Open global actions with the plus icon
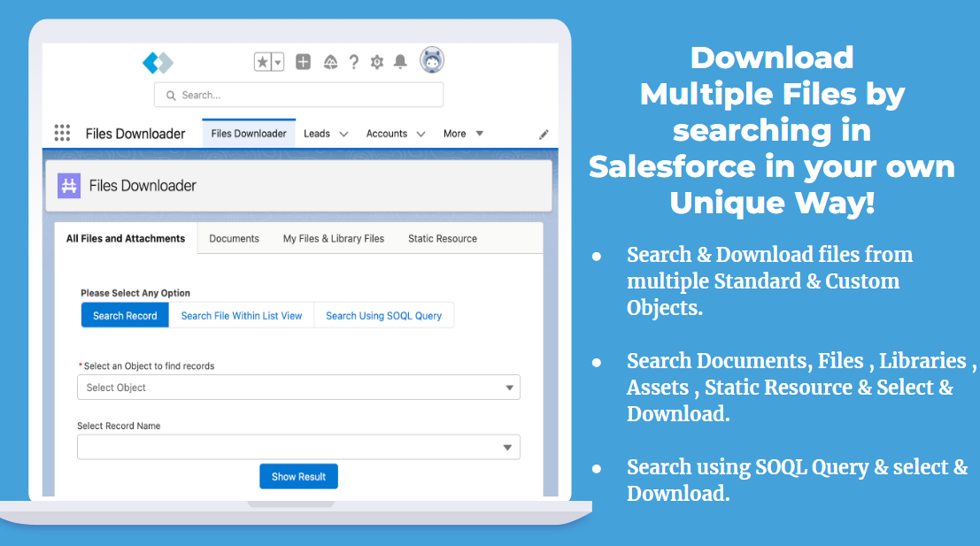Viewport: 980px width, 546px height. pyautogui.click(x=302, y=61)
